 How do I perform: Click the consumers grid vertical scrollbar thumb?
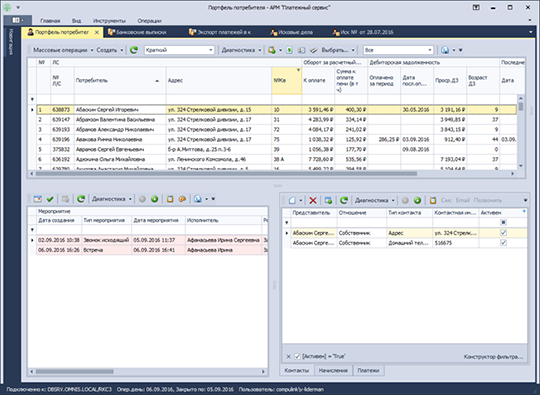coord(521,106)
